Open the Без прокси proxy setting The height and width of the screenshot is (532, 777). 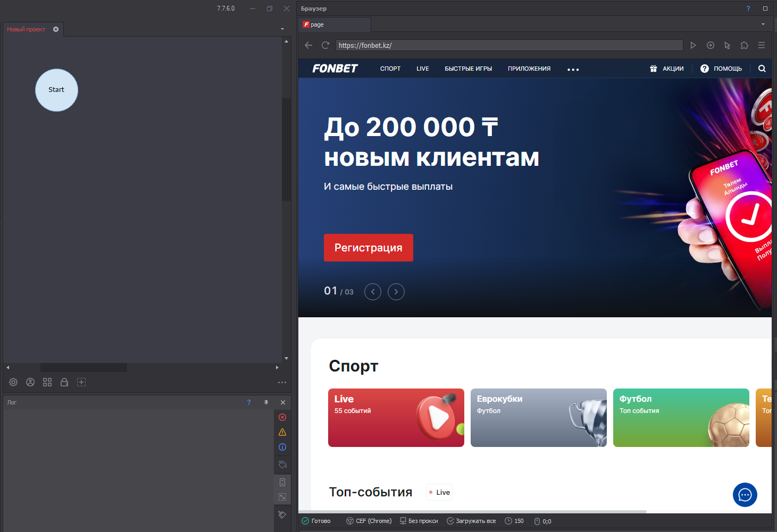(x=419, y=521)
